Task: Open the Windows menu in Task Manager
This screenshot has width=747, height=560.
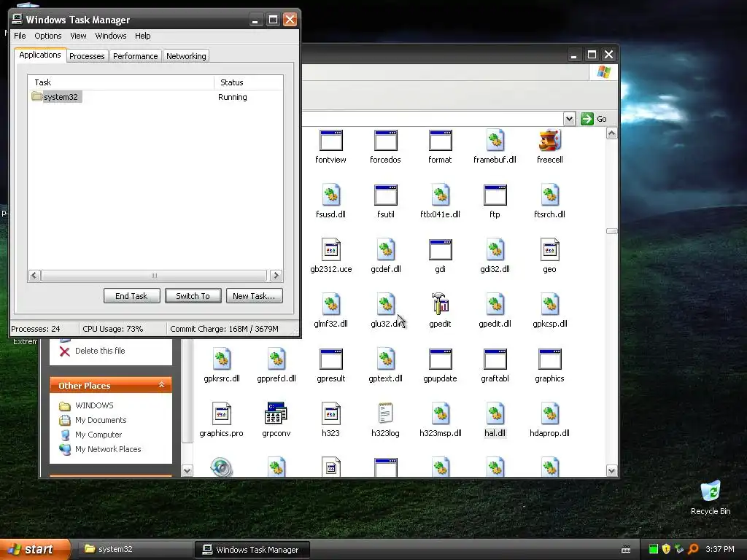Action: point(111,36)
